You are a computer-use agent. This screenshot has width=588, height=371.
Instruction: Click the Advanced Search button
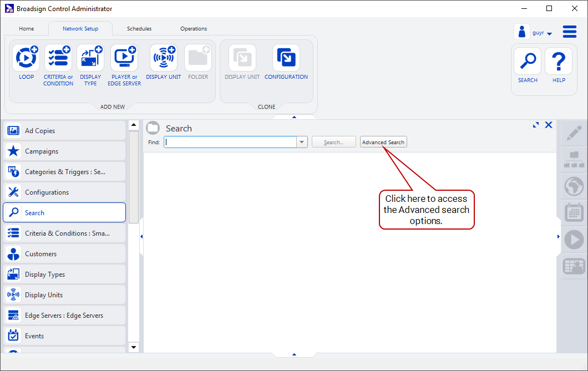[x=383, y=142]
